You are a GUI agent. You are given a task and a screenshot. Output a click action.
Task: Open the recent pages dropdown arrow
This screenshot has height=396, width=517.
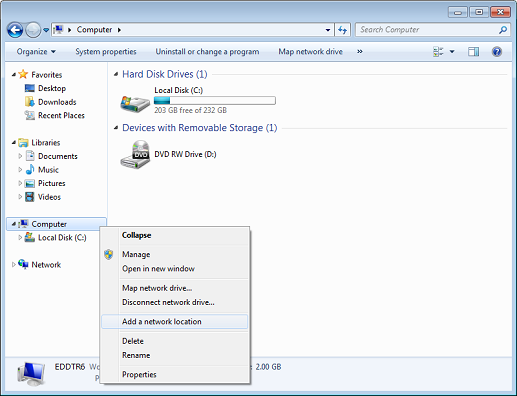click(46, 30)
